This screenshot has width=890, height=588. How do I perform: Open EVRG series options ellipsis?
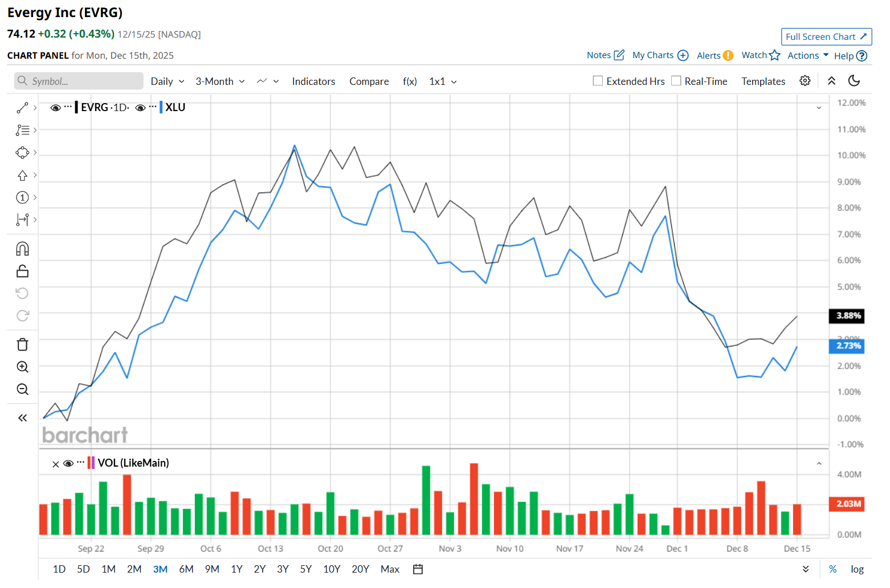coord(68,107)
